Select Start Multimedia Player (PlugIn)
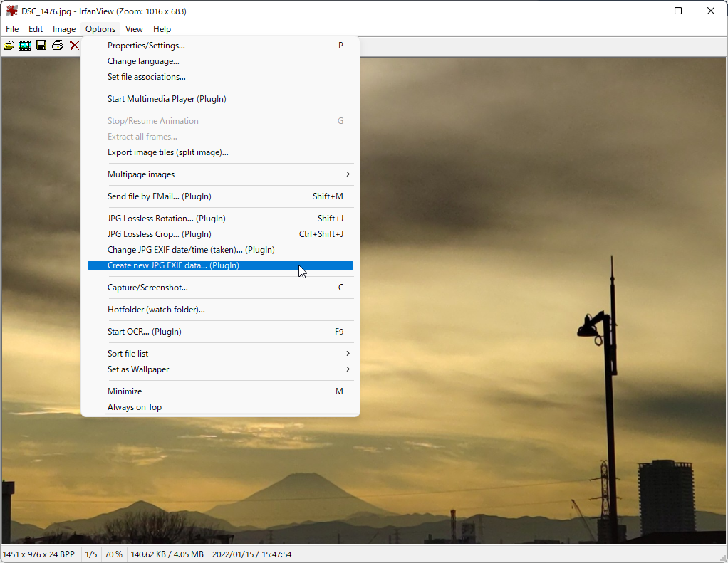Screen dimensions: 728x563 click(x=221, y=99)
